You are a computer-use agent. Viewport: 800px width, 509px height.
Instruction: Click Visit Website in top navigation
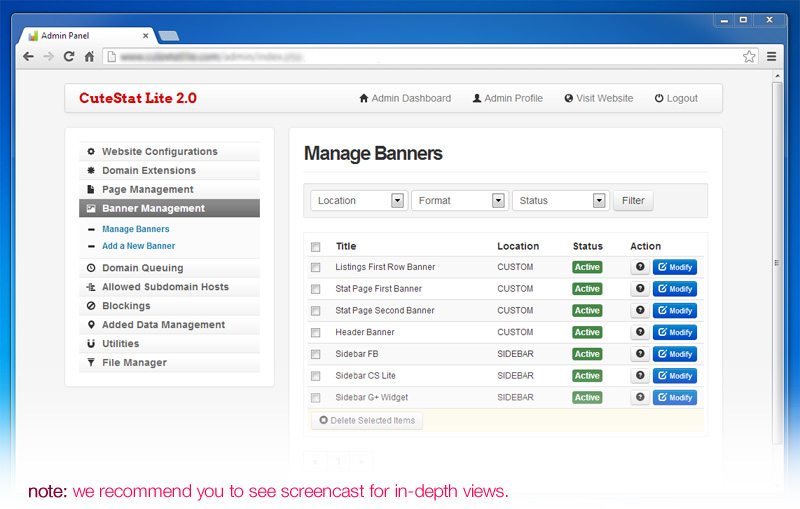[599, 98]
